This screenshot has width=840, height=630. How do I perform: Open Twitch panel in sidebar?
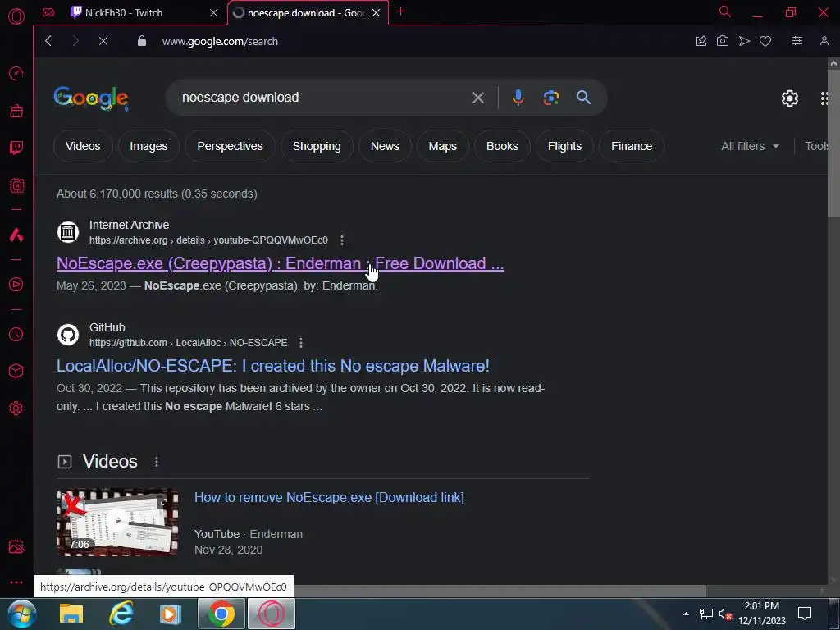point(16,148)
